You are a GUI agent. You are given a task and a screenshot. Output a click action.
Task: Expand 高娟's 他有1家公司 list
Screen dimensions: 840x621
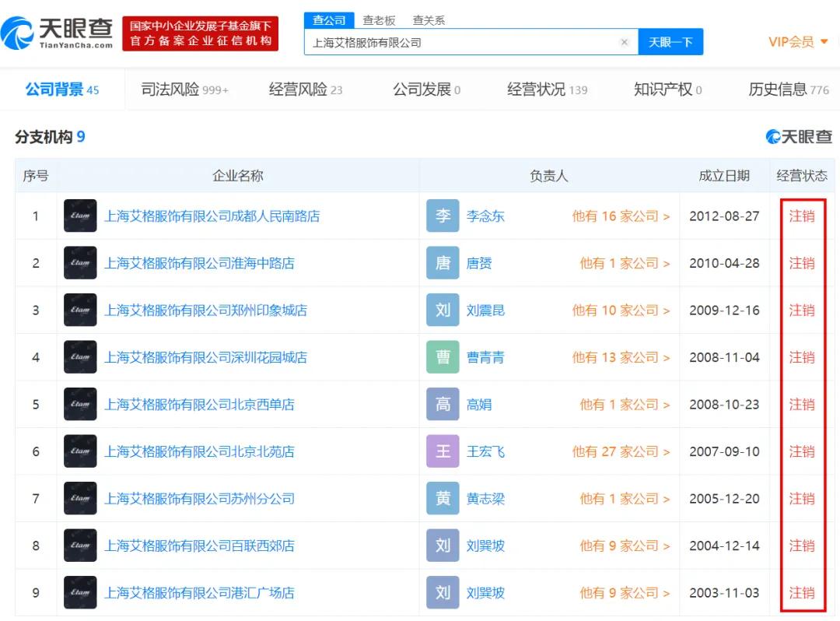[624, 404]
